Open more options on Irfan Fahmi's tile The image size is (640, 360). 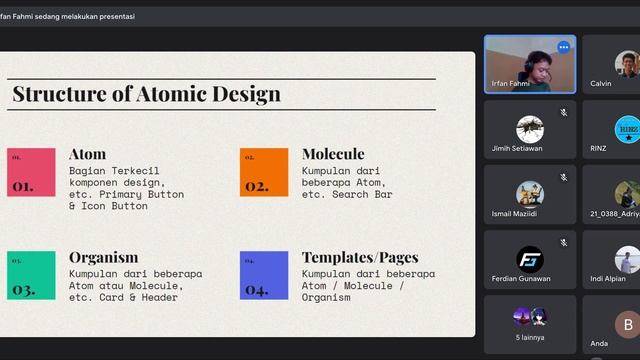pos(564,47)
